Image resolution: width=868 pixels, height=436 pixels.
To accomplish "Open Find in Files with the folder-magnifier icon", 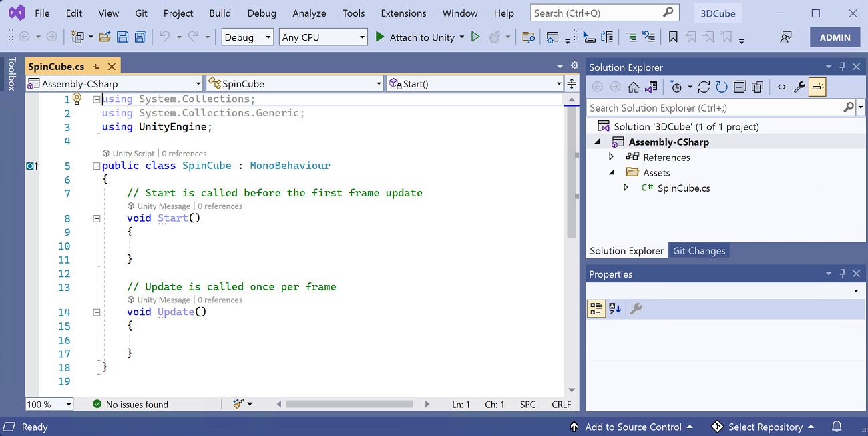I will click(x=528, y=37).
